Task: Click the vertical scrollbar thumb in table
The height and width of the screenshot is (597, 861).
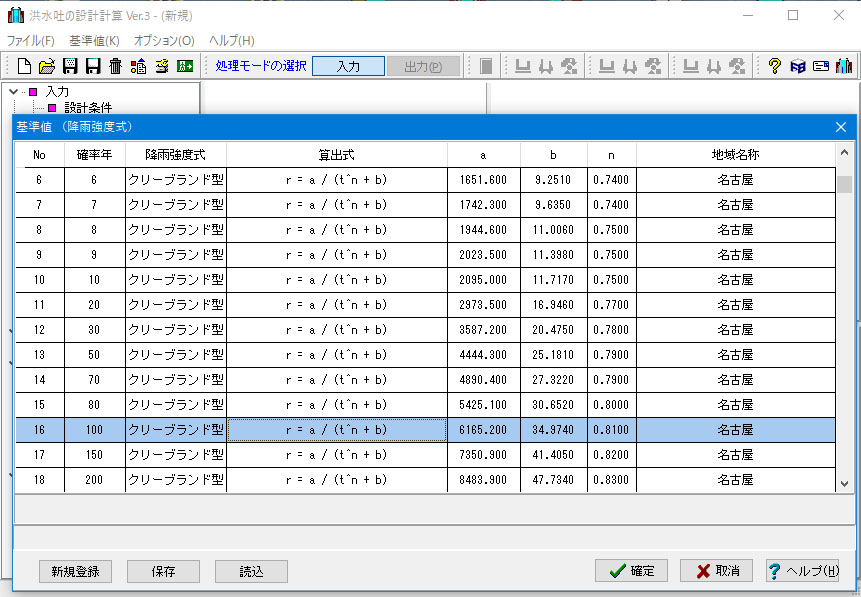Action: click(x=845, y=184)
